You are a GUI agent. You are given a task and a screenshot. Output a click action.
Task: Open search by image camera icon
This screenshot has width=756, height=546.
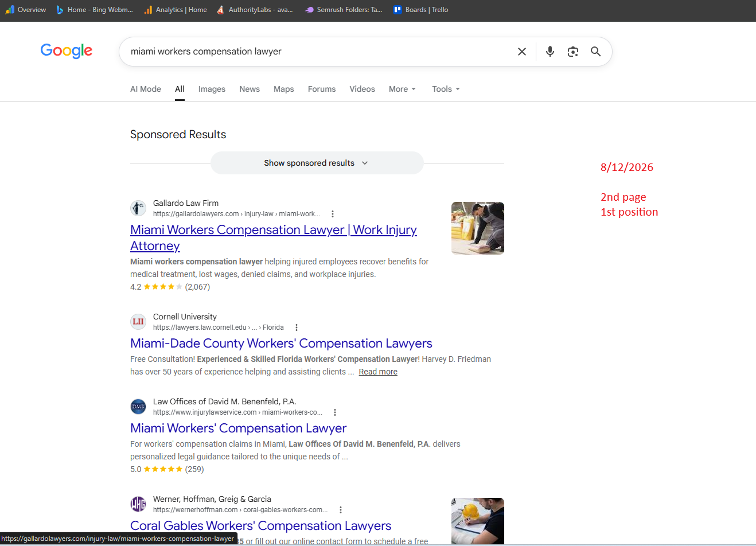tap(573, 52)
